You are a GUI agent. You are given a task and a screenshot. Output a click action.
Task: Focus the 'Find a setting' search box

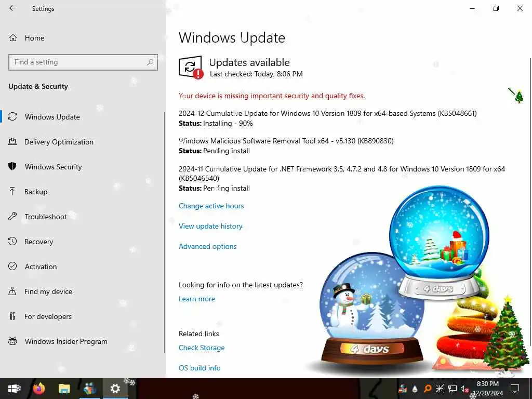[83, 62]
